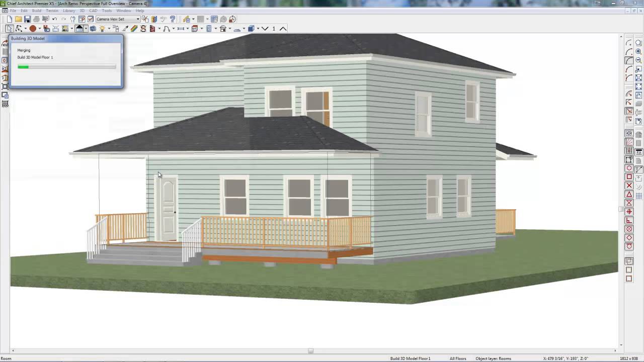644x362 pixels.
Task: Open the Library menu
Action: pos(69,11)
